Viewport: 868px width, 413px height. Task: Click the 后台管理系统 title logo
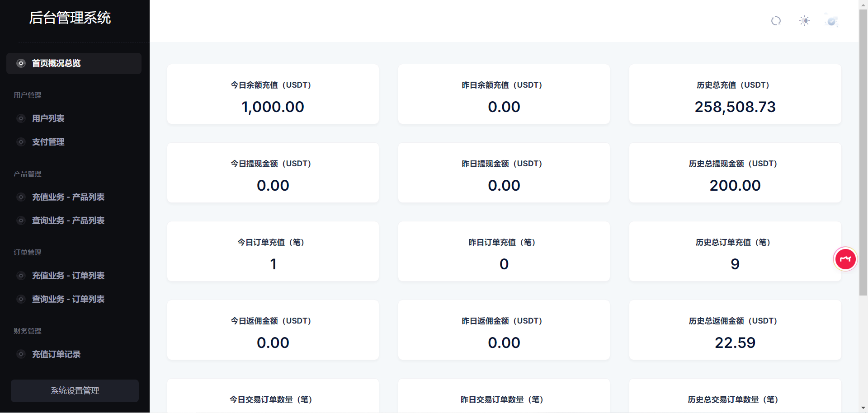point(70,18)
